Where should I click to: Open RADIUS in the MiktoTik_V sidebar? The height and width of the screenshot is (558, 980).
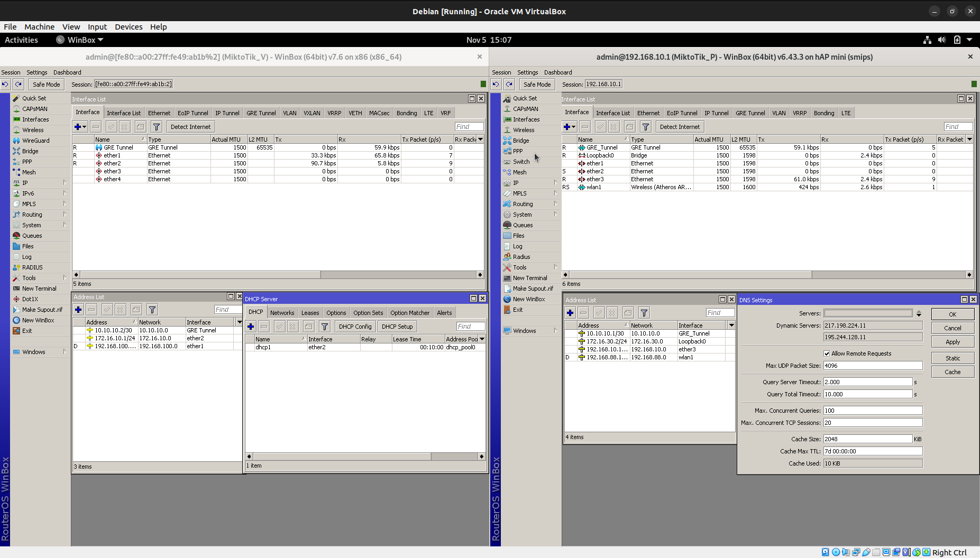tap(32, 267)
